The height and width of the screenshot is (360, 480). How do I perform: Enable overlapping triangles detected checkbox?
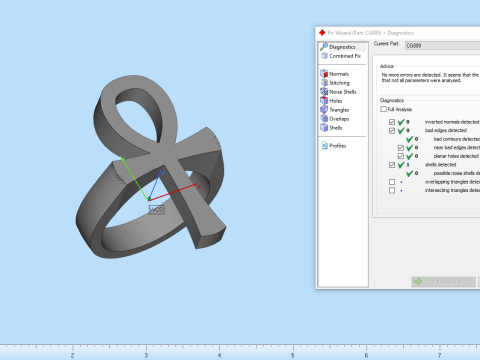click(x=392, y=182)
